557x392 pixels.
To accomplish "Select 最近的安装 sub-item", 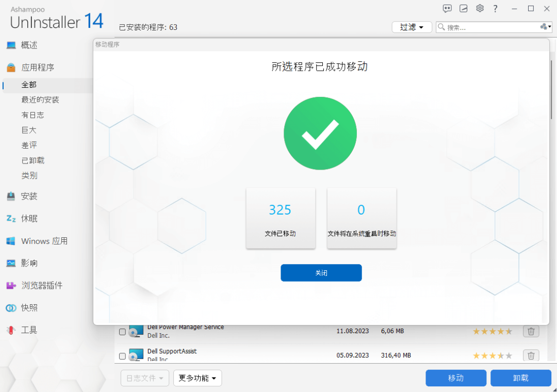I will click(40, 100).
